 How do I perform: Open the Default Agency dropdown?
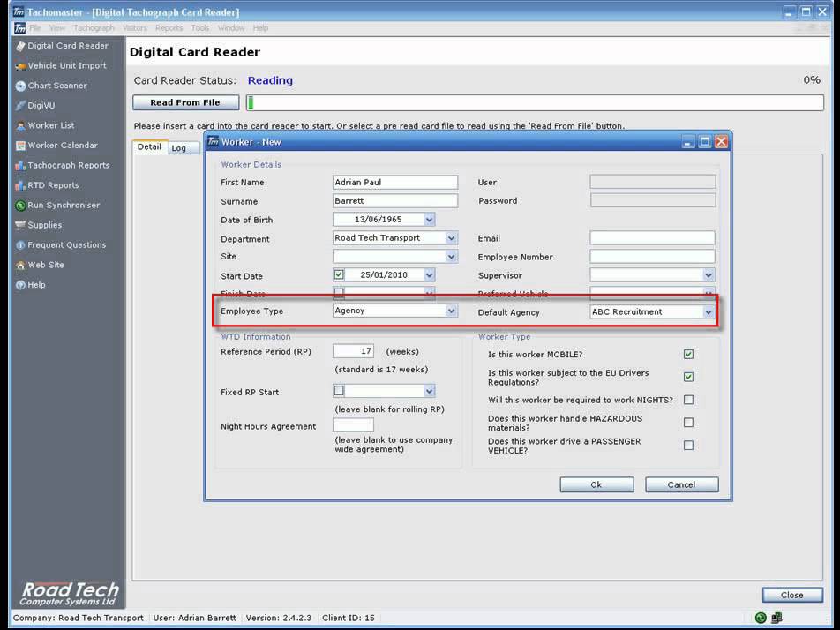pos(709,311)
